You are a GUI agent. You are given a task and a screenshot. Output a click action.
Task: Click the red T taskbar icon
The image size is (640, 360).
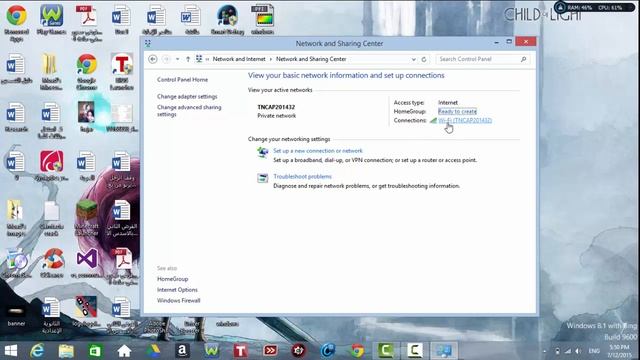click(x=241, y=351)
